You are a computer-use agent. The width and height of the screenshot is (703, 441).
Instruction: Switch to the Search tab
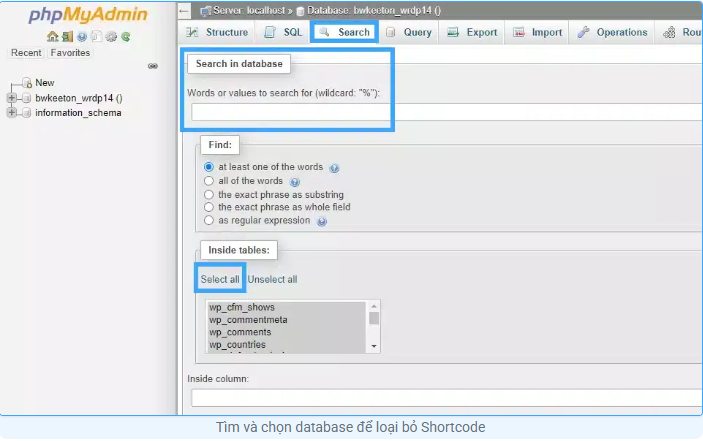point(344,32)
